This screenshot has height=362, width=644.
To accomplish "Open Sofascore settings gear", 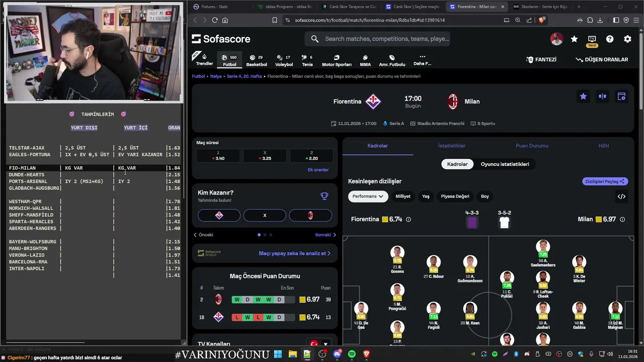I will (627, 39).
